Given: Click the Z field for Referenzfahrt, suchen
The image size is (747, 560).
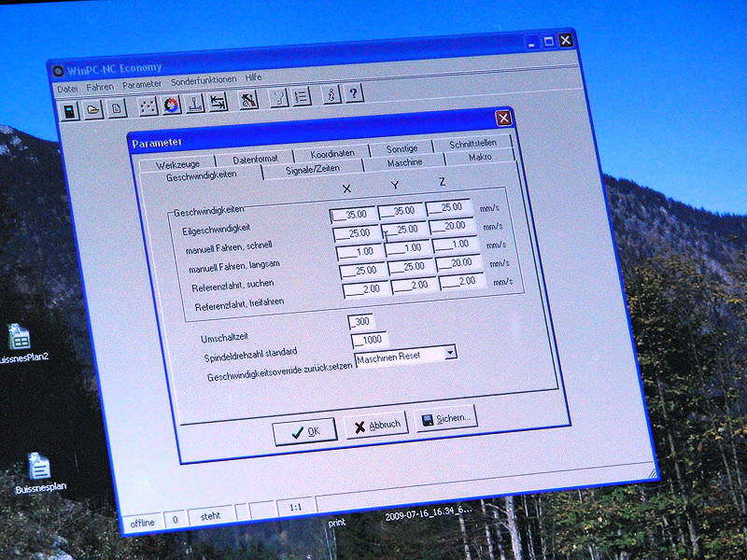Looking at the screenshot, I should (x=458, y=263).
